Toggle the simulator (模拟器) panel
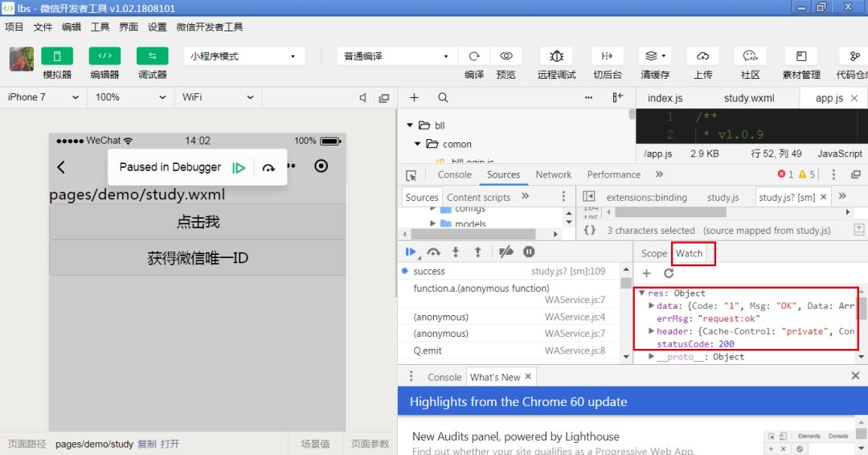Image resolution: width=868 pixels, height=455 pixels. (56, 56)
